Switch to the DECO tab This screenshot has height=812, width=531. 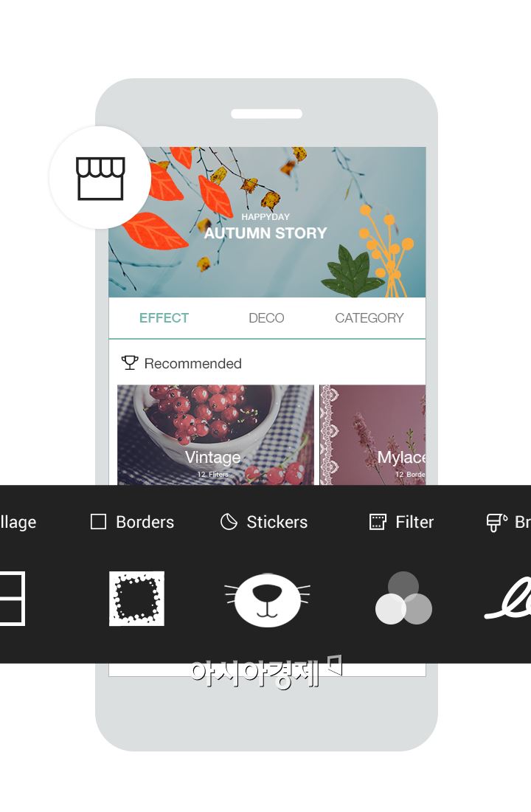click(x=266, y=317)
